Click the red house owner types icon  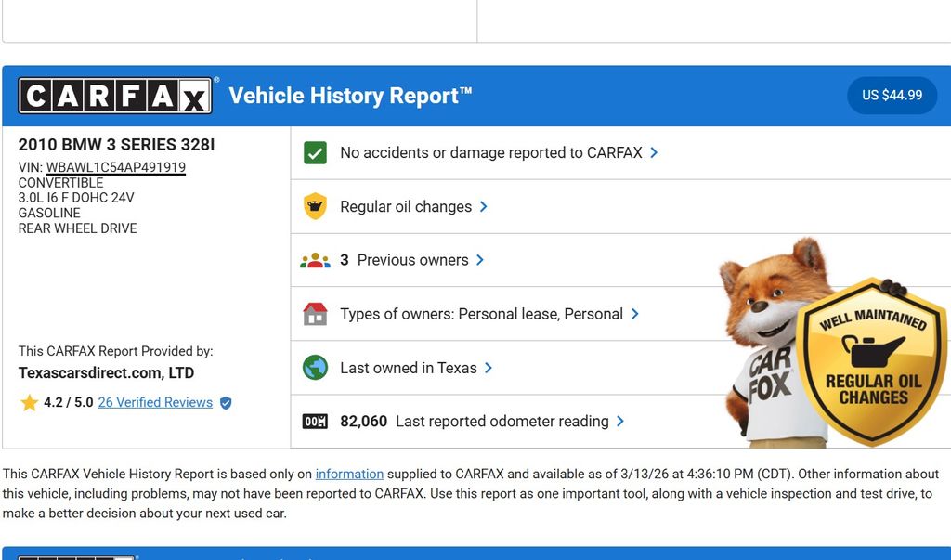coord(316,314)
